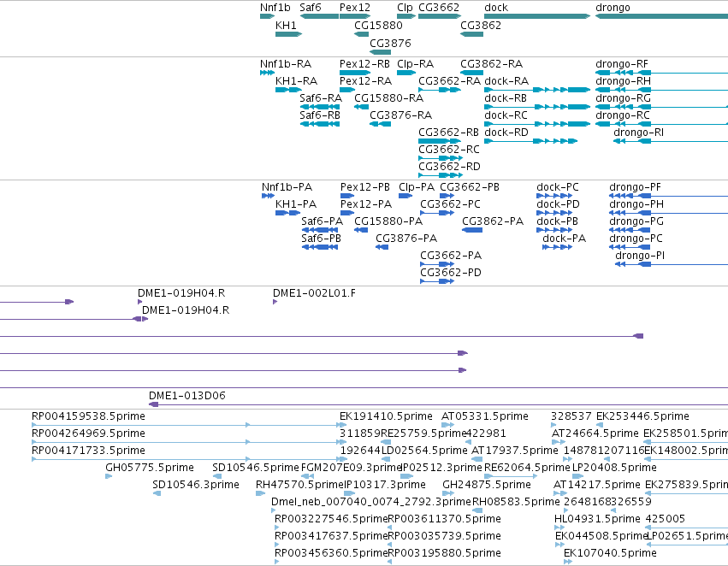
Task: Click the Nnf1b-RA transcript label
Action: (x=286, y=63)
